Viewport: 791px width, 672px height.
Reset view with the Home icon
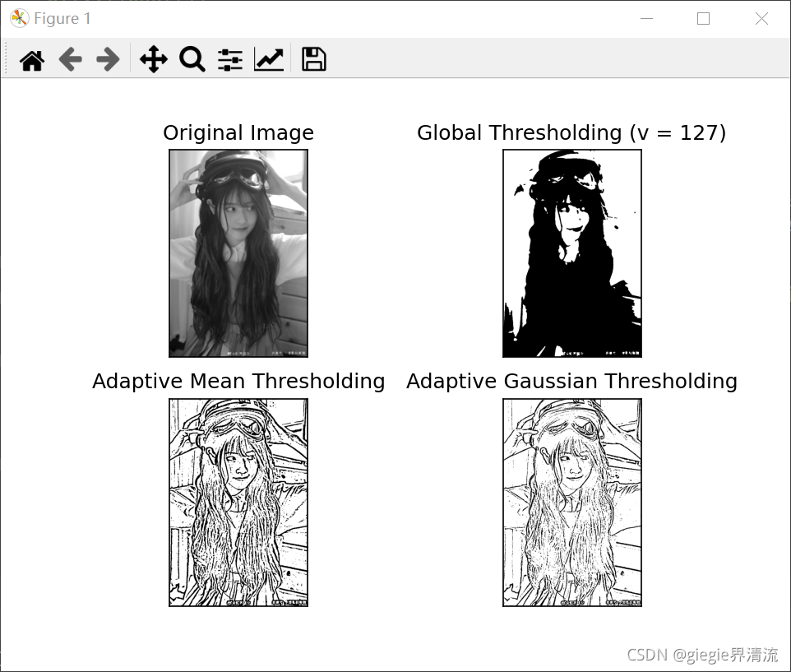(x=32, y=60)
